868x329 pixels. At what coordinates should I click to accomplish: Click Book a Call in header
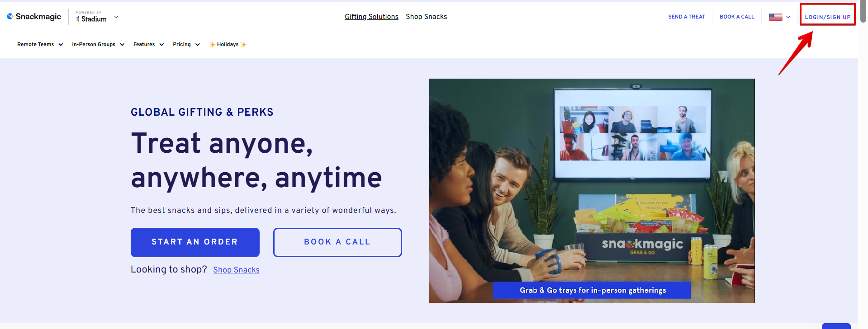tap(737, 17)
